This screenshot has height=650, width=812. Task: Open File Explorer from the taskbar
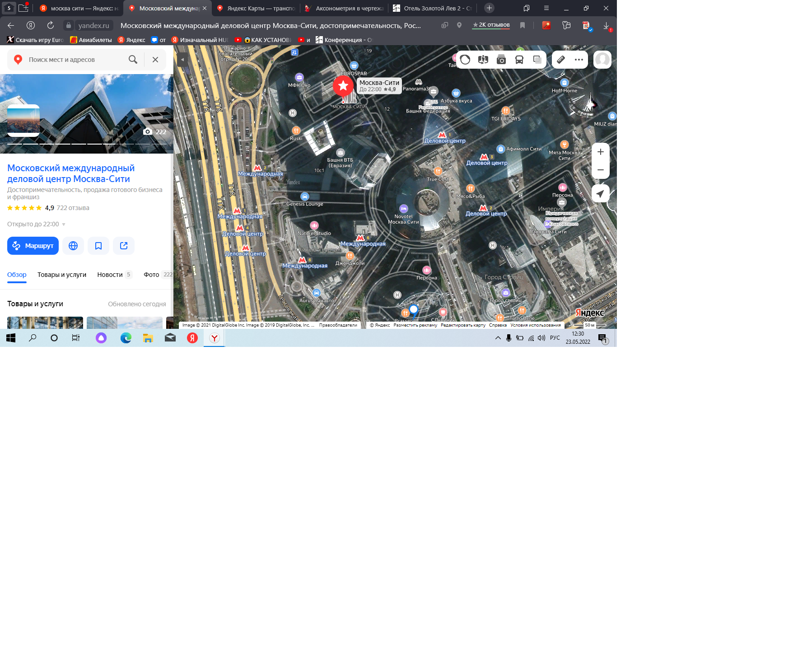tap(148, 338)
